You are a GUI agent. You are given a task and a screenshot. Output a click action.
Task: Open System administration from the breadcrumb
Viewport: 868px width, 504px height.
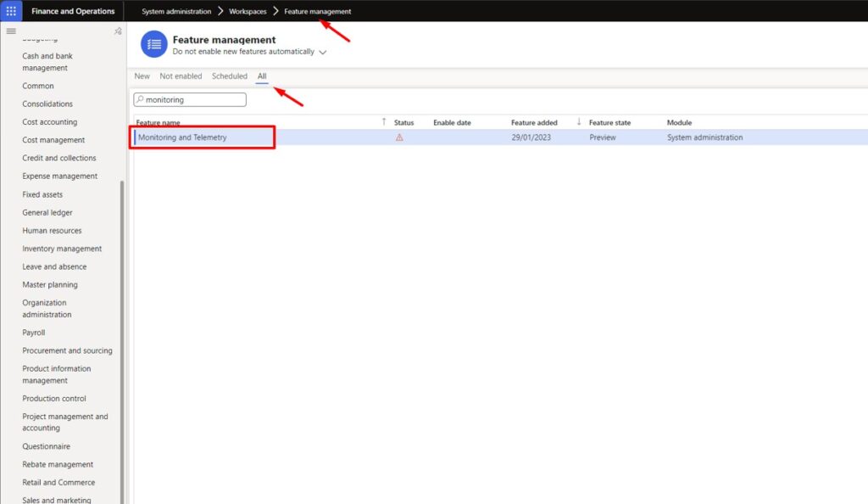(175, 11)
